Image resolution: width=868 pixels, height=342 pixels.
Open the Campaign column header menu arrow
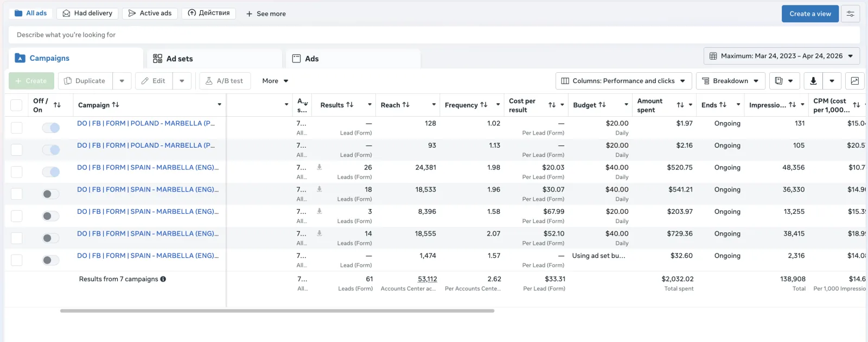click(219, 105)
